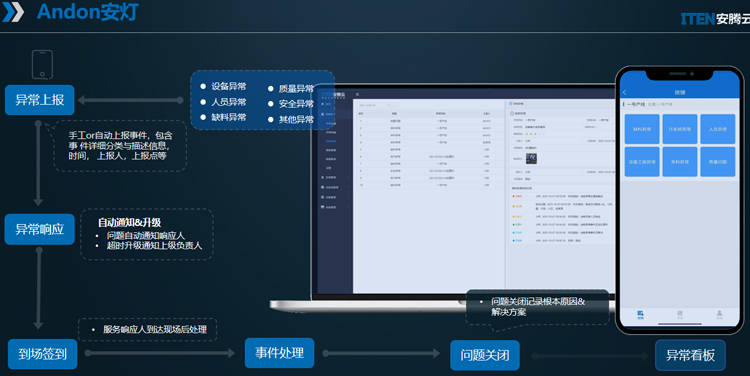The image size is (750, 376).
Task: Open the photo thumbnail in laptop detail panel
Action: tap(531, 158)
